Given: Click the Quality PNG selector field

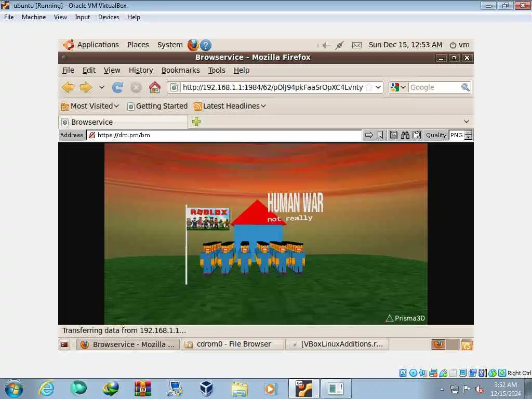Looking at the screenshot, I should tap(457, 135).
